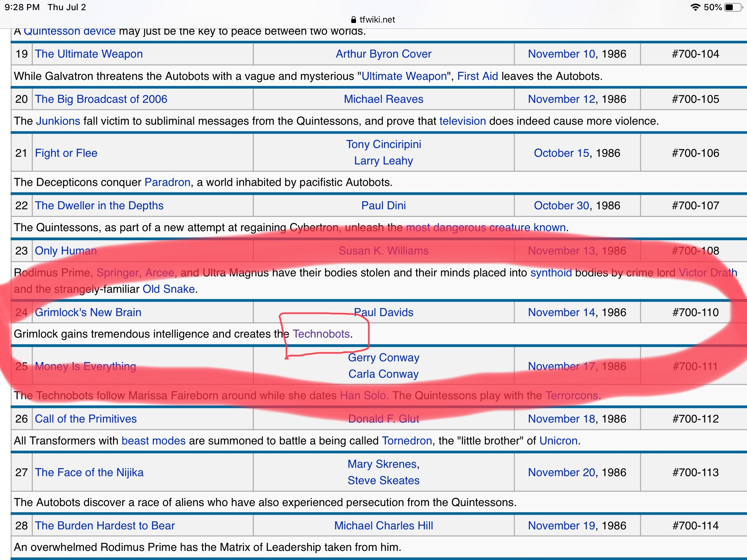Image resolution: width=747 pixels, height=560 pixels.
Task: Open Steve Skeates writer link
Action: (383, 481)
